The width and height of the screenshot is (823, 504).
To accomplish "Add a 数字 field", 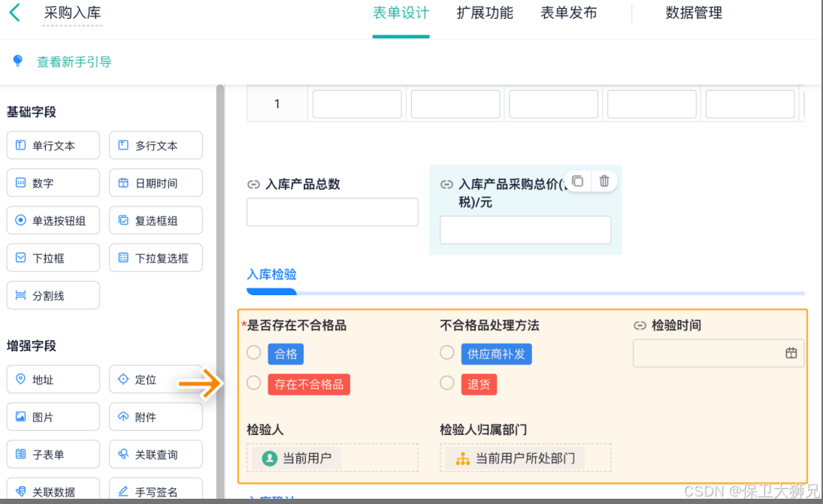I will tap(53, 183).
